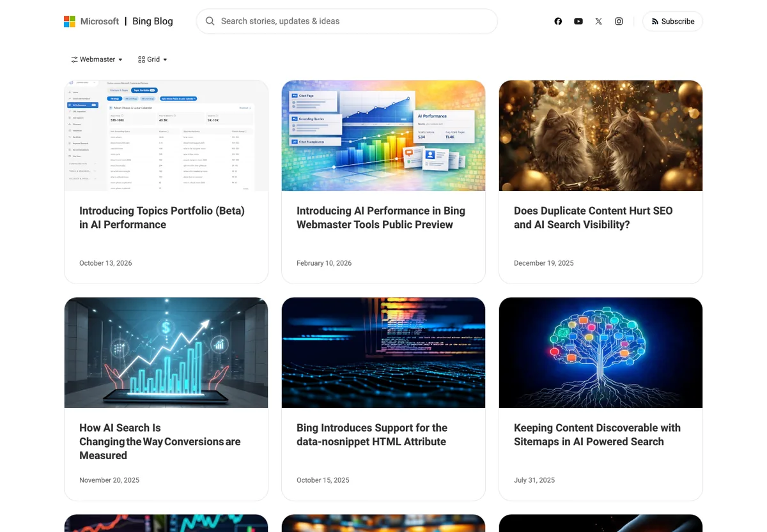Click the July 31, 2025 date

534,480
